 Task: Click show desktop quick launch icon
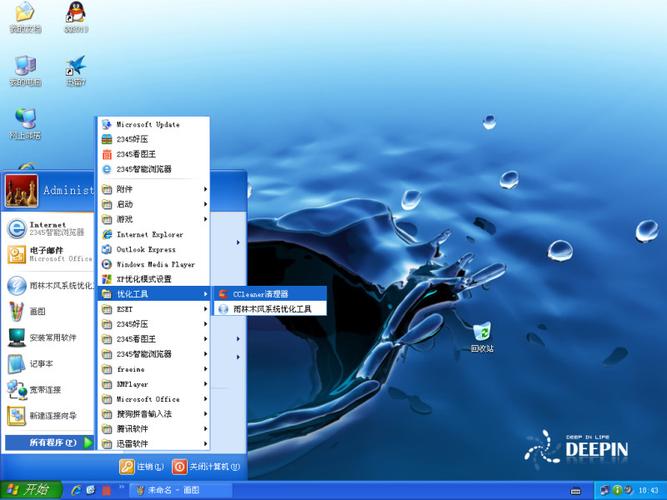pos(90,490)
